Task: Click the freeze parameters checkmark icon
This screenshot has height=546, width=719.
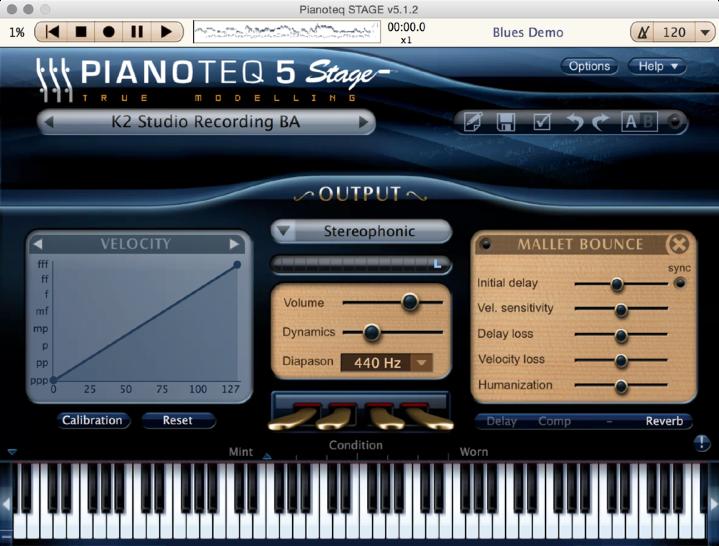Action: (x=542, y=122)
